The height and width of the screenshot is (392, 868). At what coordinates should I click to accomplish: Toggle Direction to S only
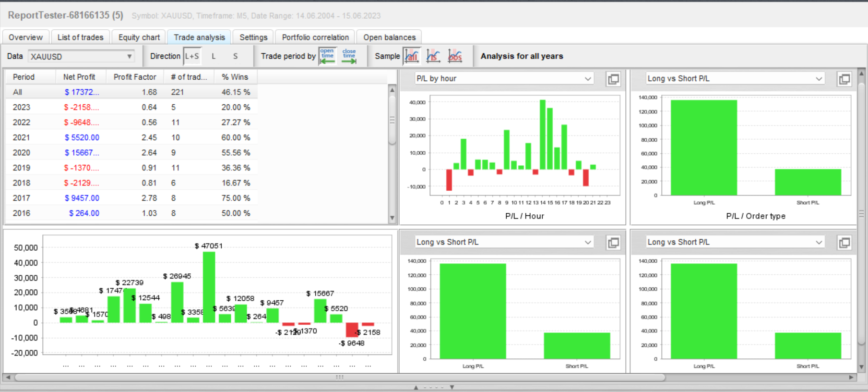tap(235, 56)
